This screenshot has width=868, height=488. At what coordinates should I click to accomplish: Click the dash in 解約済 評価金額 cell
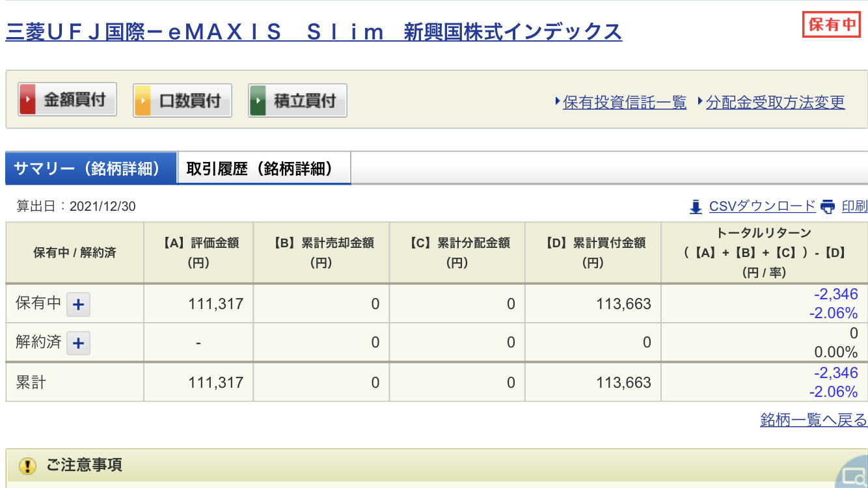pyautogui.click(x=198, y=343)
